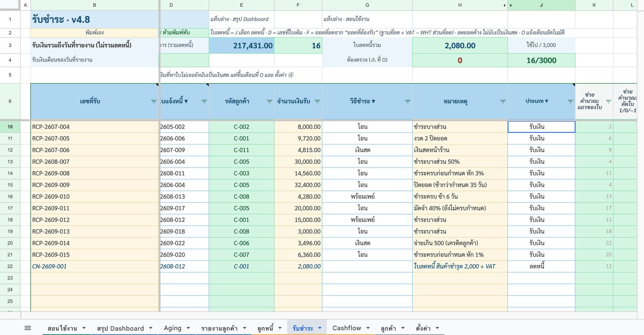The image size is (644, 335).
Task: Open filter icon in จำนวนเงินรับ header
Action: (317, 101)
